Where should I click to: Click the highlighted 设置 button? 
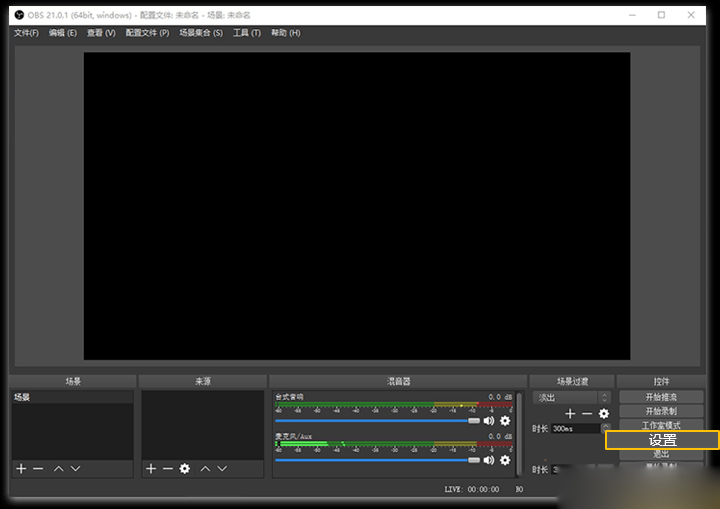[662, 440]
